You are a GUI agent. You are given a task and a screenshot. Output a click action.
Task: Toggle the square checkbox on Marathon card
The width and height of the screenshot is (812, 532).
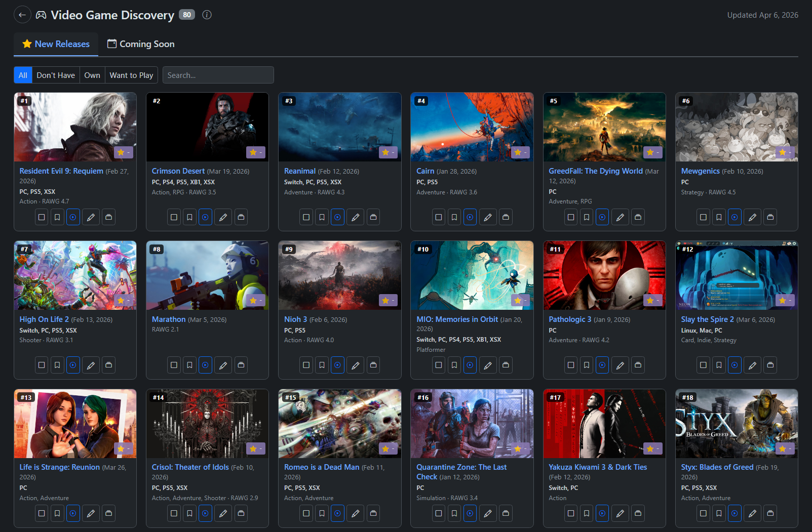click(x=174, y=365)
